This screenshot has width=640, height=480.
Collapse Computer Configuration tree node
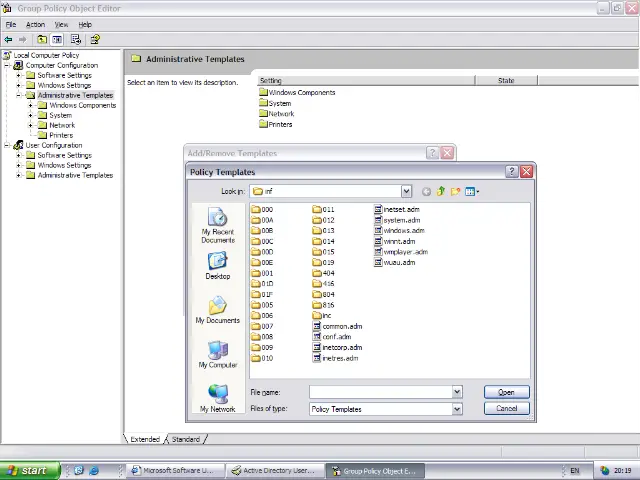point(7,65)
